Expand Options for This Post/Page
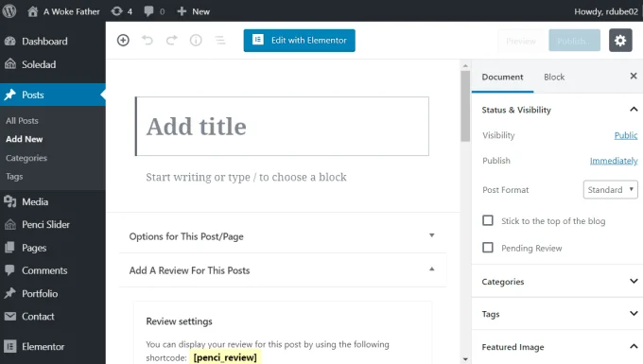 [x=283, y=236]
